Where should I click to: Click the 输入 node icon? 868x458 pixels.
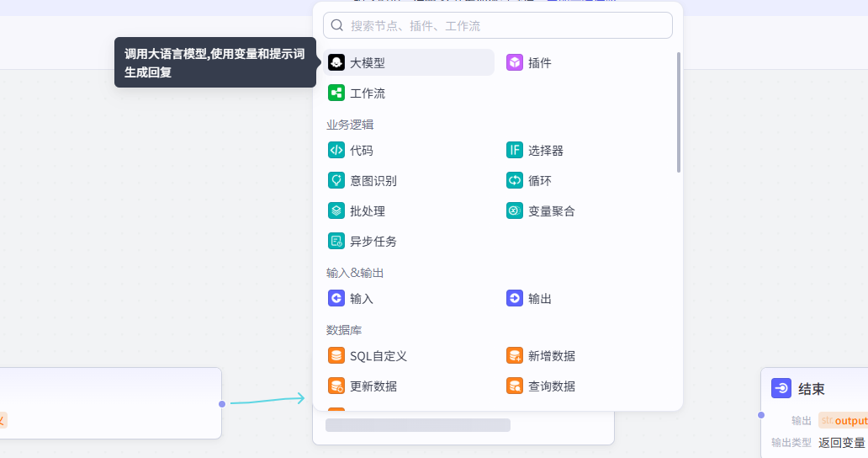click(336, 299)
